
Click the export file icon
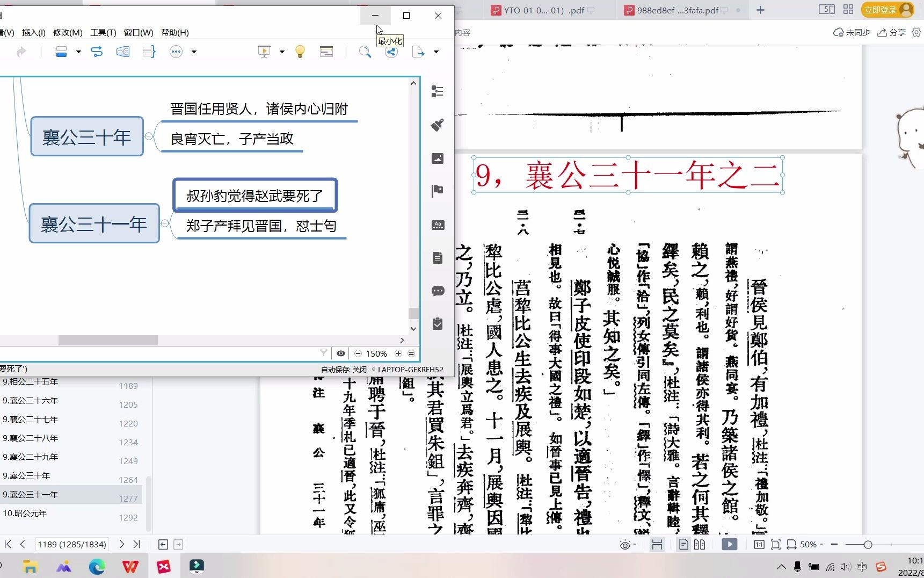tap(418, 52)
